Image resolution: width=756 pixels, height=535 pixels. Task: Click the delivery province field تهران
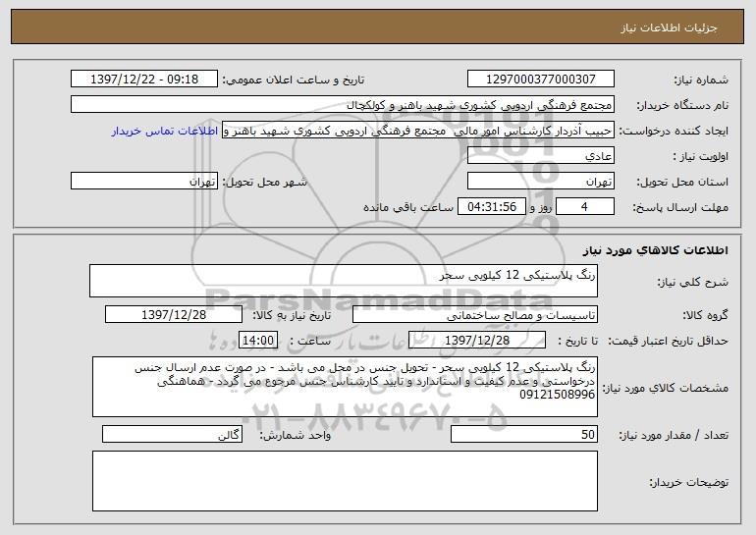point(540,182)
